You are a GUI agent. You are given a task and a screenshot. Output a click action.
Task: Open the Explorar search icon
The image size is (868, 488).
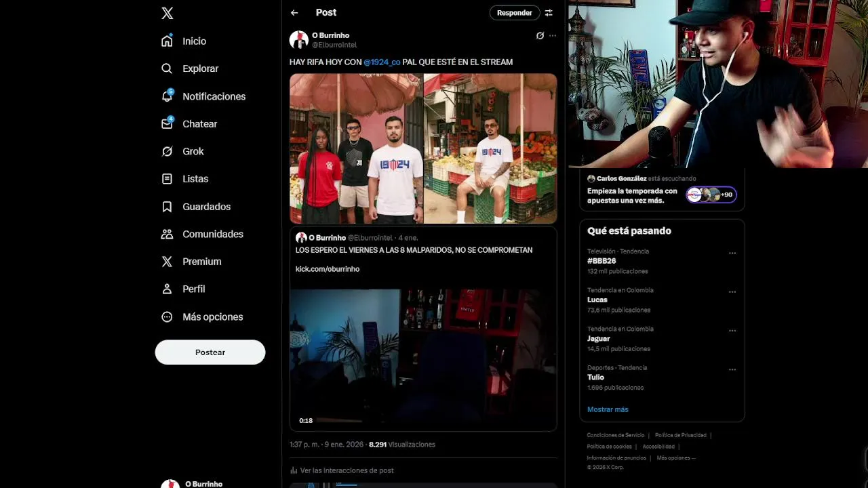(x=167, y=68)
